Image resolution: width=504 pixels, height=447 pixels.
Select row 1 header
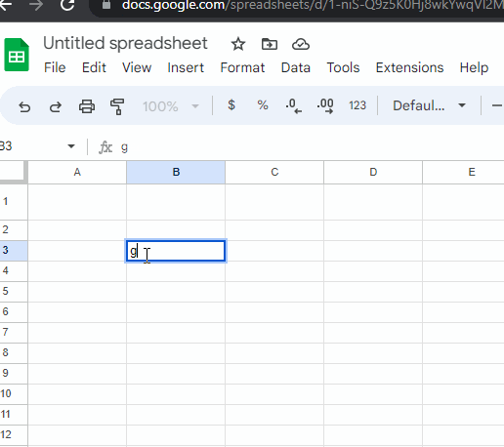[14, 202]
